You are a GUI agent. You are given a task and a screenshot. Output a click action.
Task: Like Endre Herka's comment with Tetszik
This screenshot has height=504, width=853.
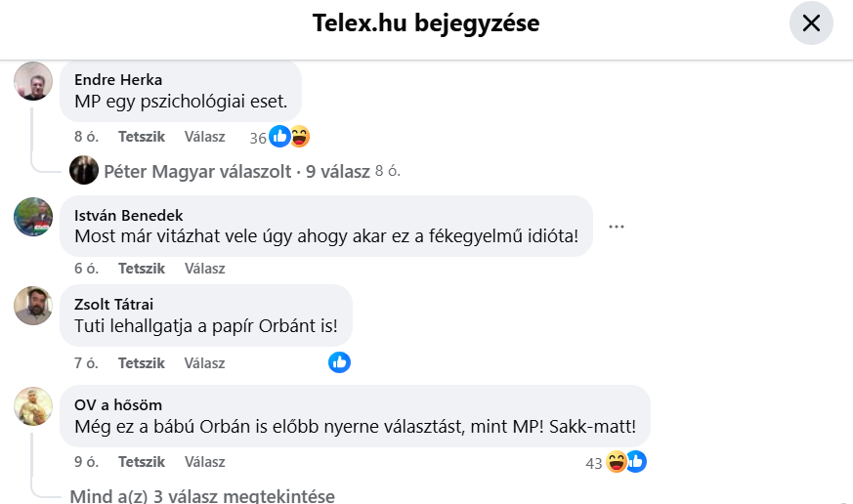point(142,137)
